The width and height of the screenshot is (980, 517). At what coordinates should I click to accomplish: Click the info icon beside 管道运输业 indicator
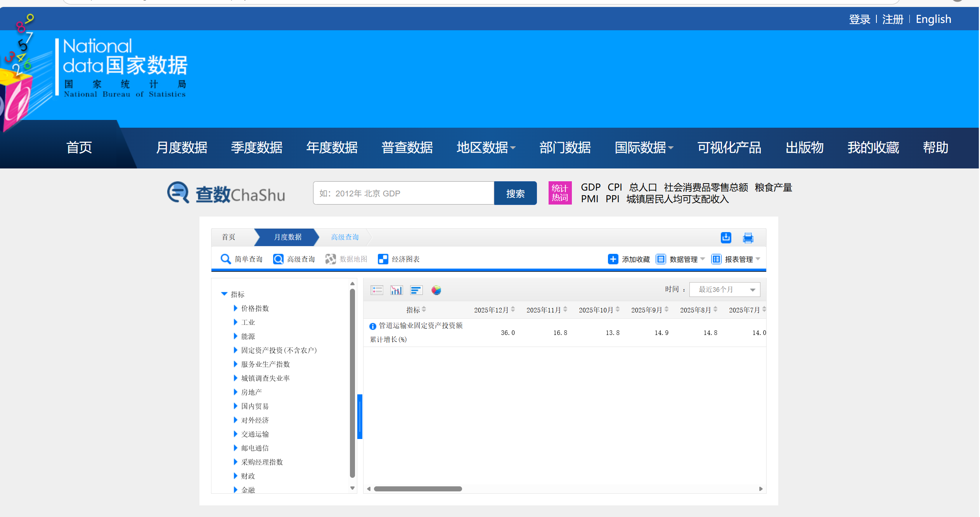point(372,326)
